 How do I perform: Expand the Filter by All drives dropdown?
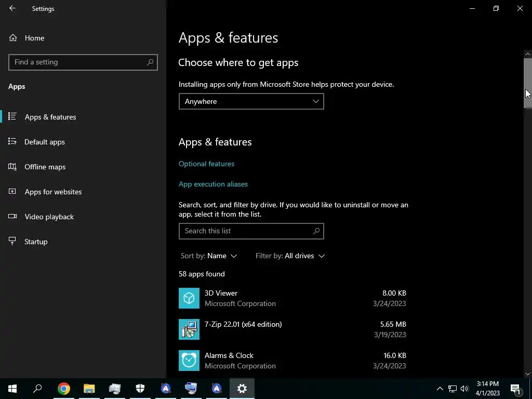coord(290,256)
